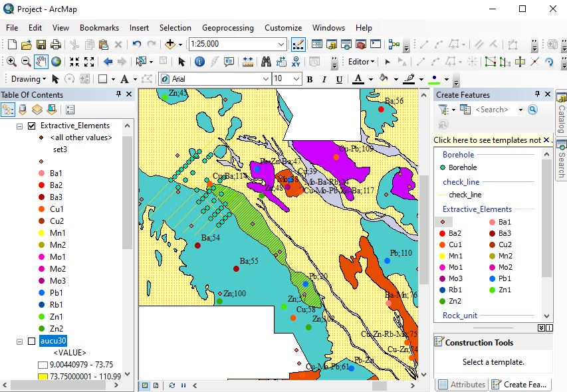Open the Editor Toolbar icon

(298, 44)
